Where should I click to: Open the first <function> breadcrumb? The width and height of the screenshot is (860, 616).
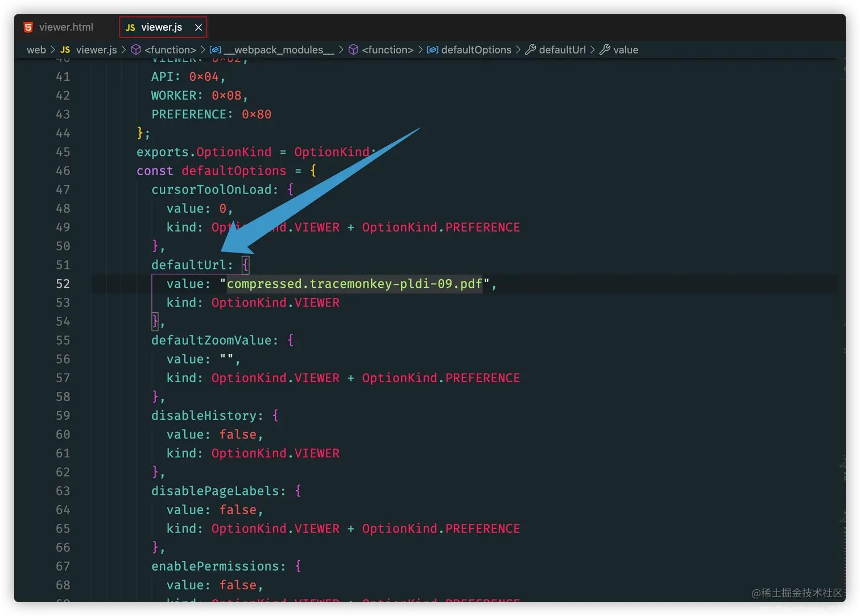click(170, 50)
